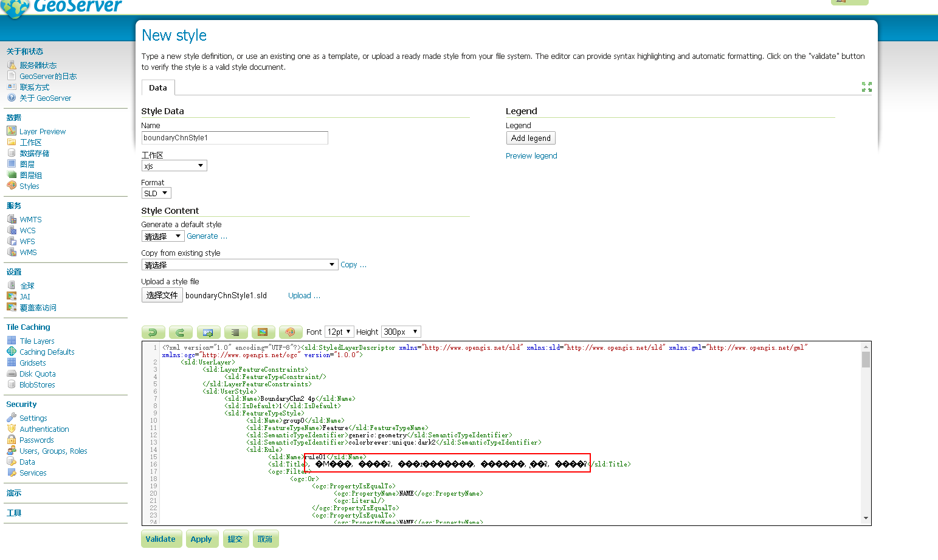Click the Upload ... link
Screen dimensions: 938x560
304,295
